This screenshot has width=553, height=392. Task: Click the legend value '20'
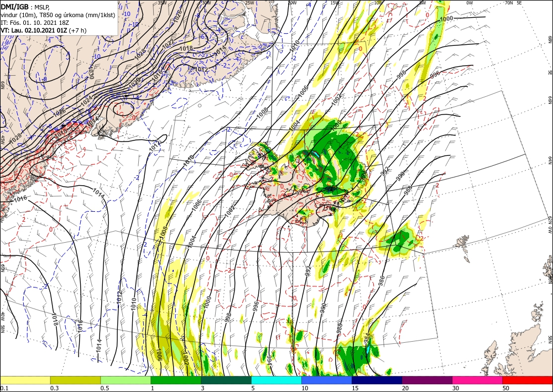tap(405, 388)
